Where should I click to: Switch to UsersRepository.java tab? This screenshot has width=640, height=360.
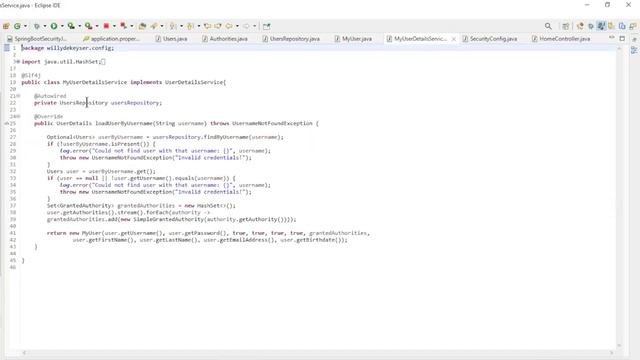[291, 39]
